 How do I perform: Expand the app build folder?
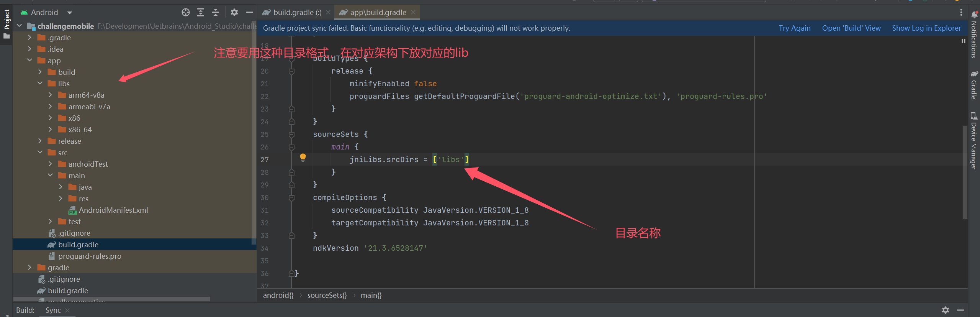pos(40,72)
